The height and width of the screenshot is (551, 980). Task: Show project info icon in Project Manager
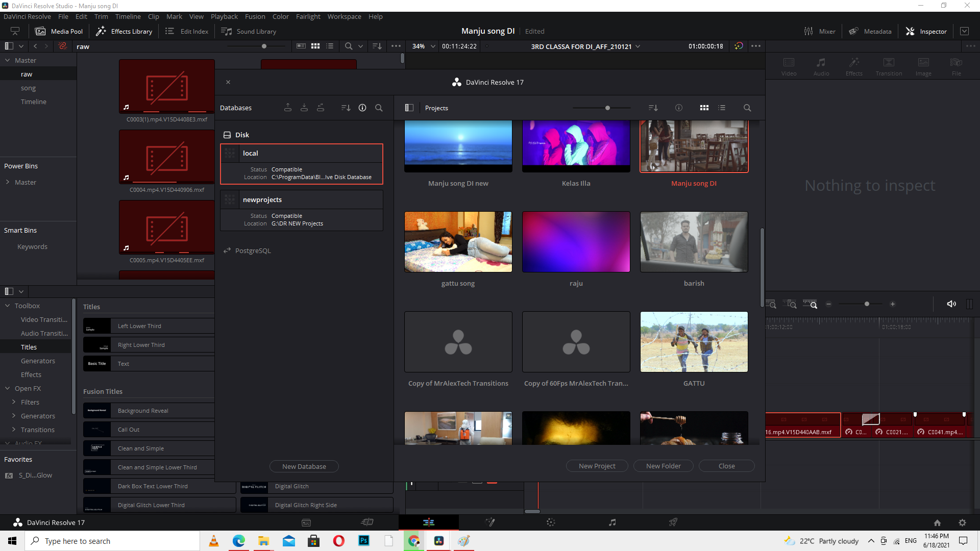(x=679, y=108)
